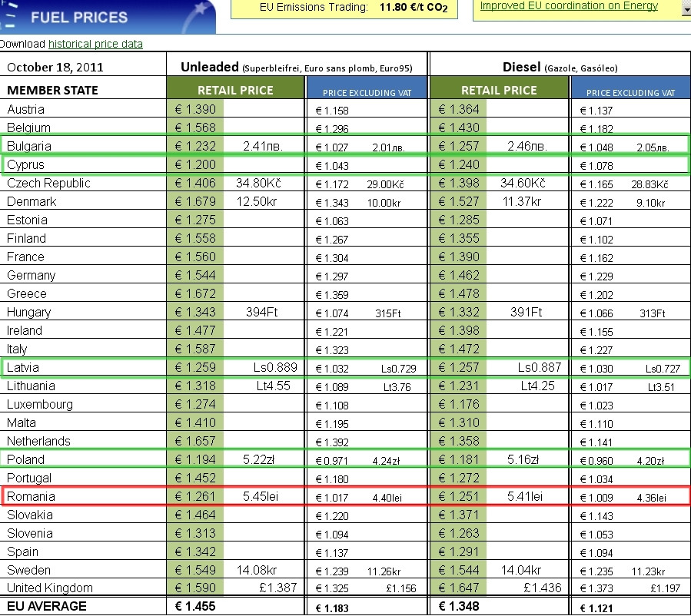This screenshot has width=691, height=616.
Task: Click the Fuel Prices banner logo
Action: coord(77,17)
